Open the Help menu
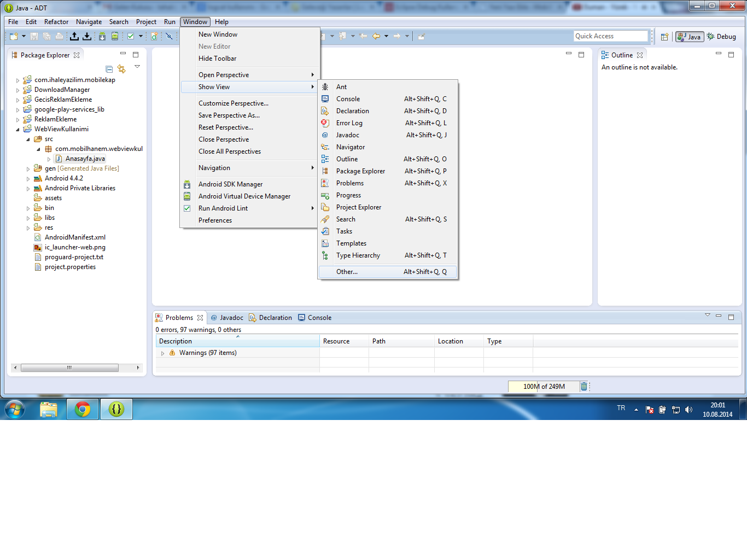Viewport: 747px width, 560px height. pos(221,22)
